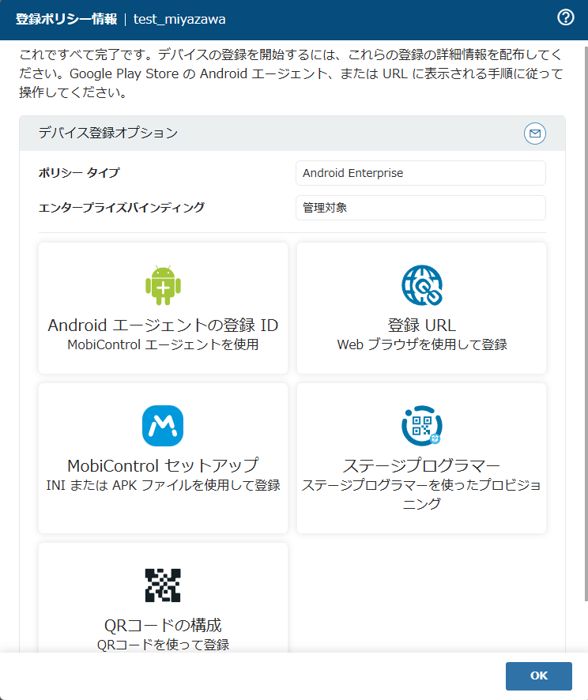Select Android エージェントの登録 ID title
The width and height of the screenshot is (588, 700).
[163, 325]
